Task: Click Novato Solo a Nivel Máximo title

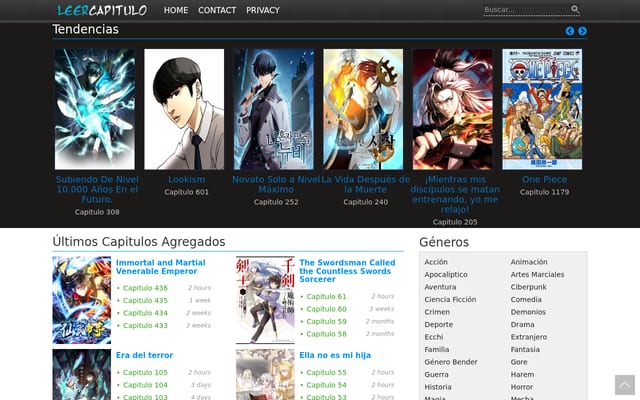Action: point(276,184)
